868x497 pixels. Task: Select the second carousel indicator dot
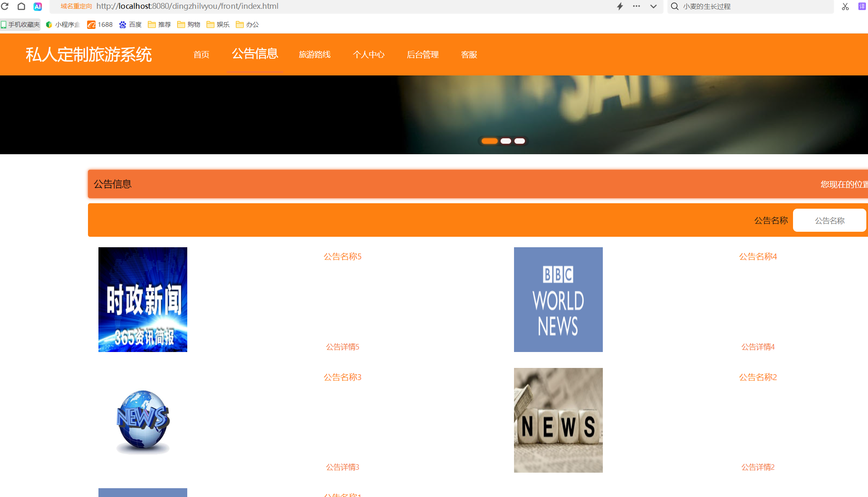coord(506,141)
